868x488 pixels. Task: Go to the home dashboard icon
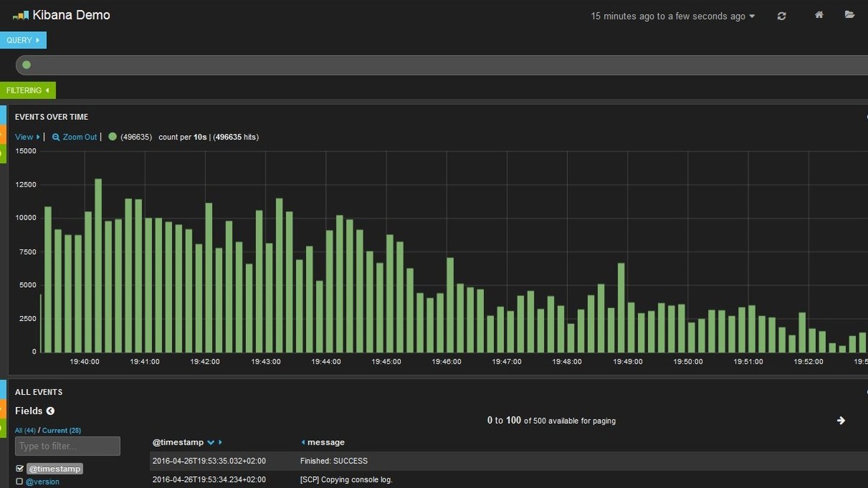(x=819, y=15)
